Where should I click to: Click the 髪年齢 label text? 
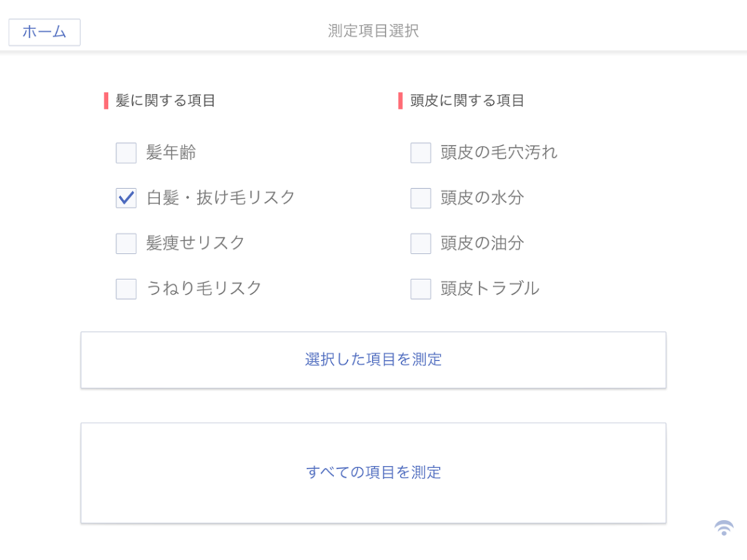tap(171, 153)
